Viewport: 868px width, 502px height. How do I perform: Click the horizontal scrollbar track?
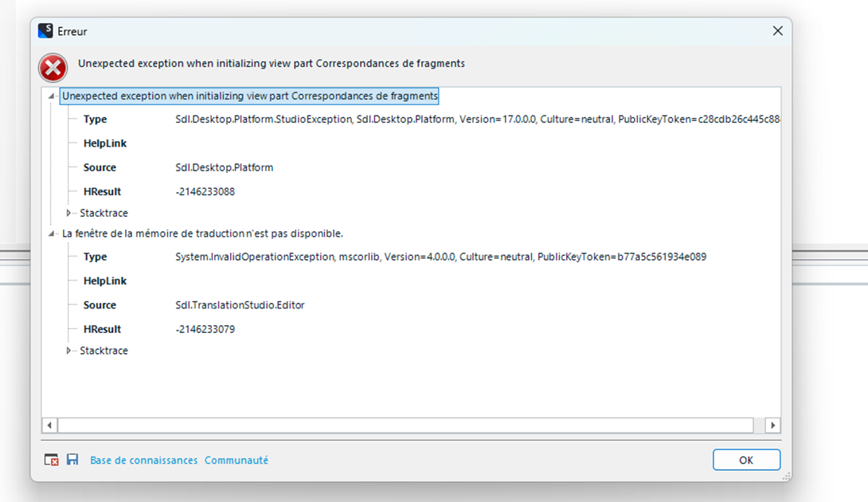tap(406, 425)
